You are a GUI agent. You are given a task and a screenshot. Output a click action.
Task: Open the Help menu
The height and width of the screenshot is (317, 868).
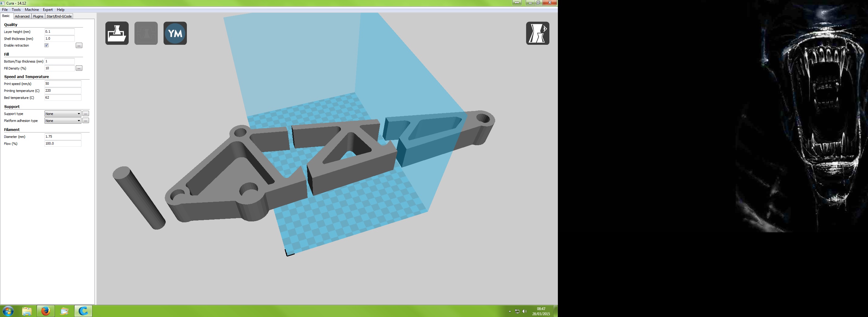pyautogui.click(x=61, y=9)
